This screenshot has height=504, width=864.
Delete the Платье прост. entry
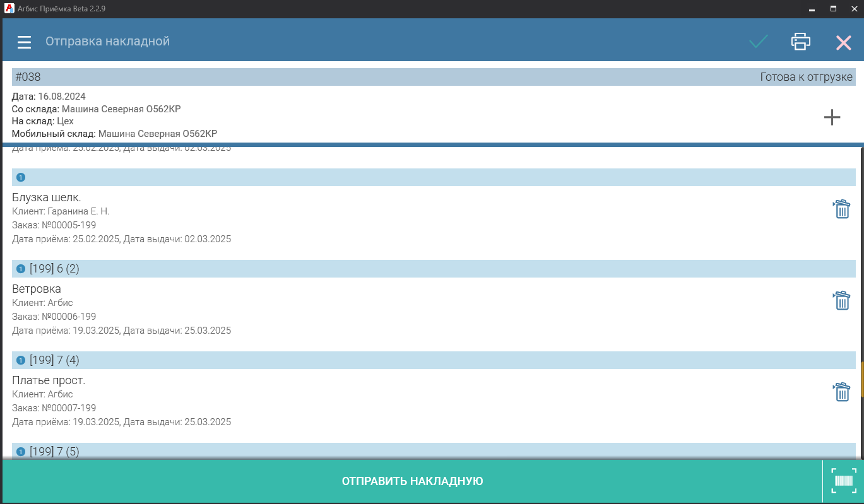tap(842, 392)
